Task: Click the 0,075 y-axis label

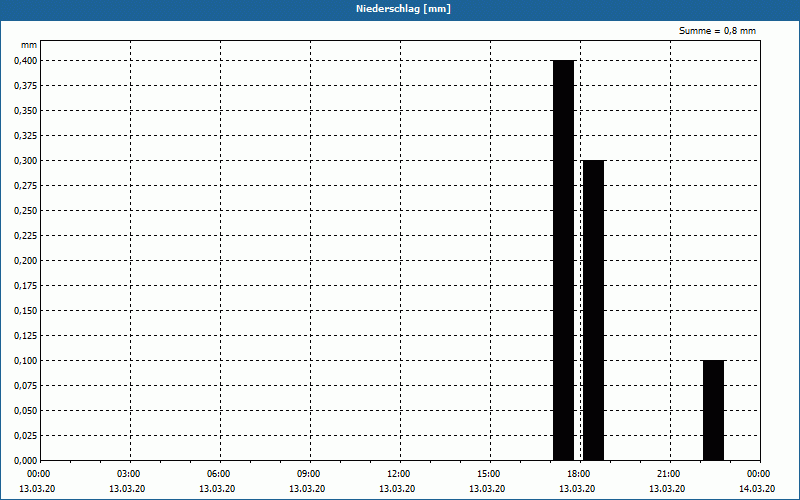Action: [26, 386]
